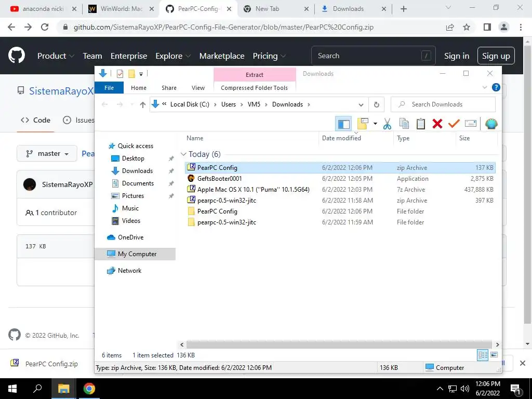This screenshot has width=532, height=399.
Task: Select the Apple Mac OS X 10.1 archive
Action: [340, 189]
